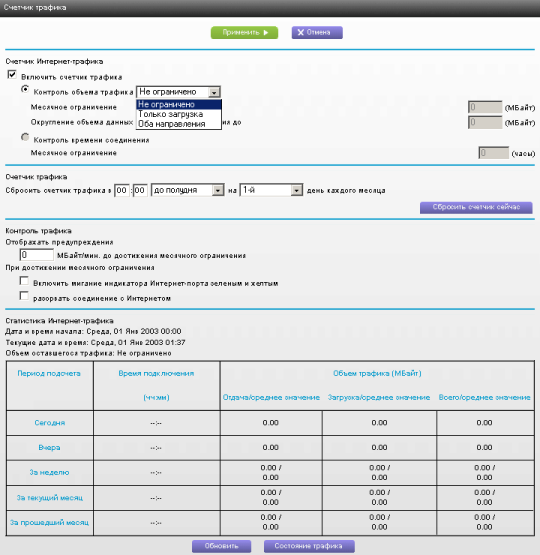Click Загрузка/среднее значение column header

tap(379, 397)
